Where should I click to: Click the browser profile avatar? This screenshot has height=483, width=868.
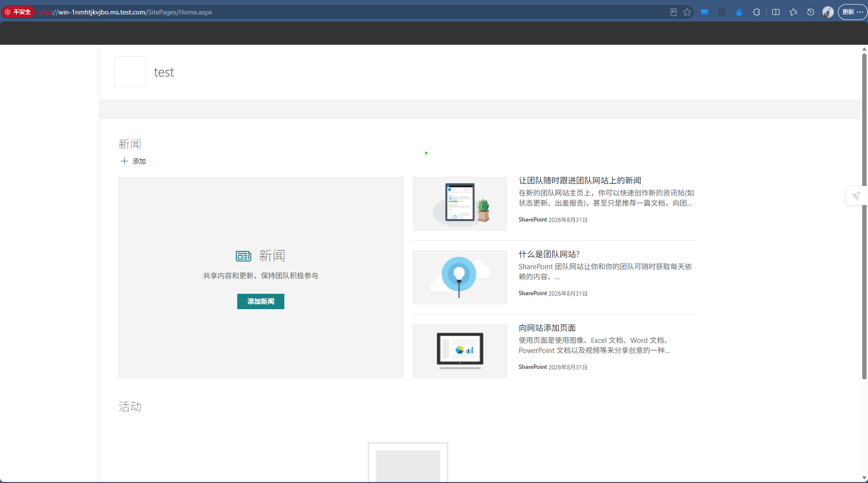(x=828, y=12)
